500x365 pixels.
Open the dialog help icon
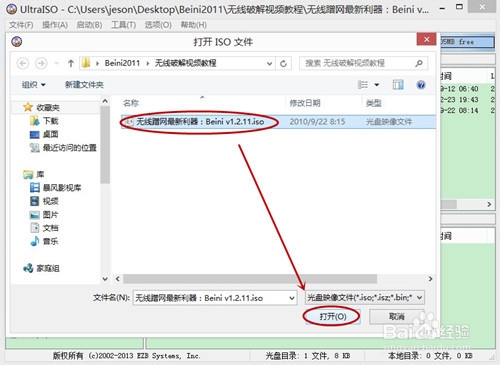pos(421,85)
